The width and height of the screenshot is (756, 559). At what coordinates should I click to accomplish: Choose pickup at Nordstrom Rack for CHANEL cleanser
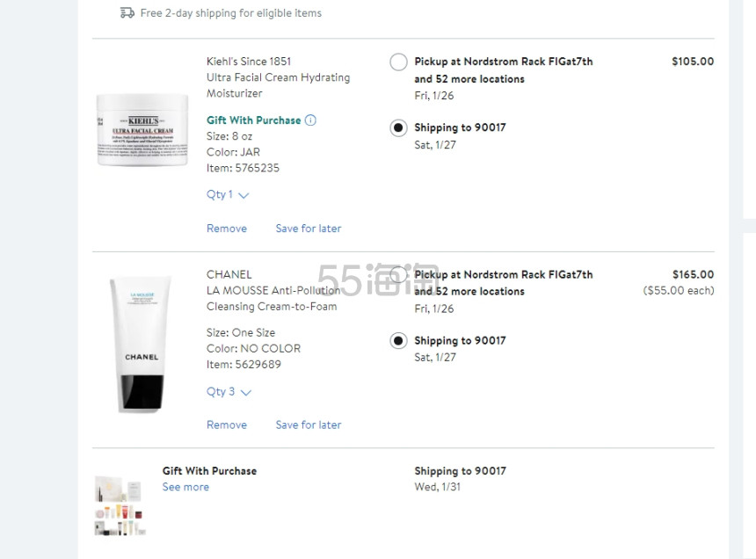coord(398,274)
